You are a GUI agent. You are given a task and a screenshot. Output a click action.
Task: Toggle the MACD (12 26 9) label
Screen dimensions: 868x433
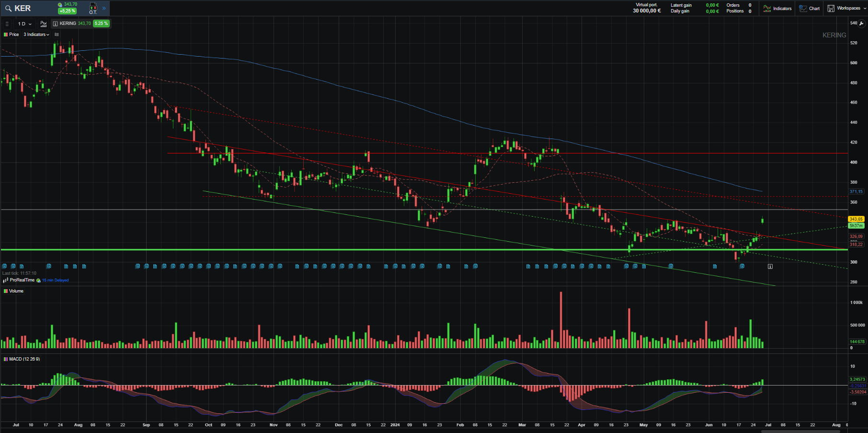(x=22, y=359)
